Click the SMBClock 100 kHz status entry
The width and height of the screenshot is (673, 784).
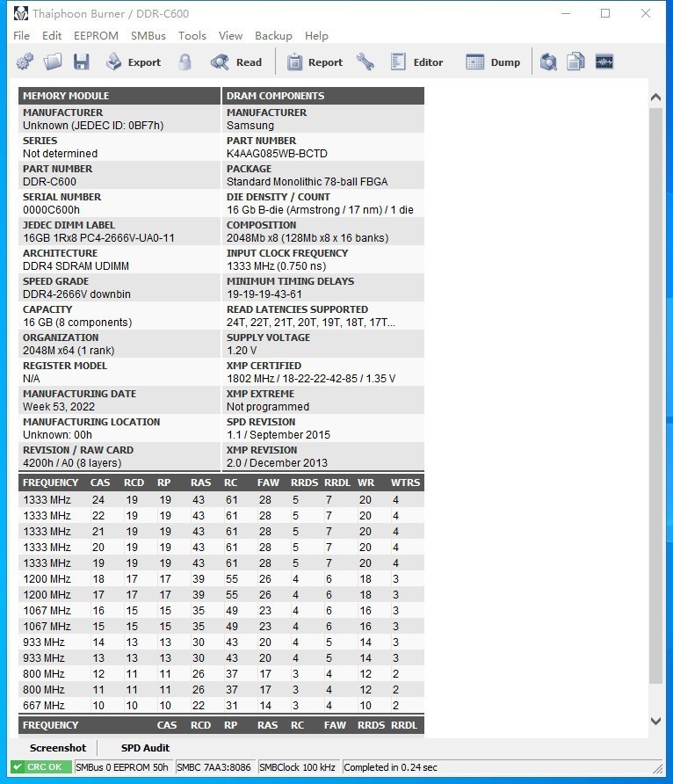(x=297, y=767)
